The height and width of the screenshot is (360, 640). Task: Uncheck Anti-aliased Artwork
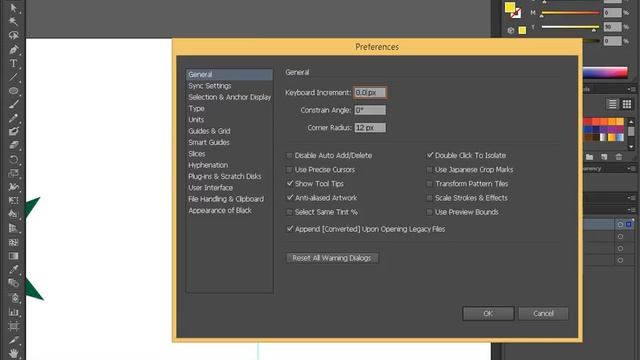tap(289, 198)
